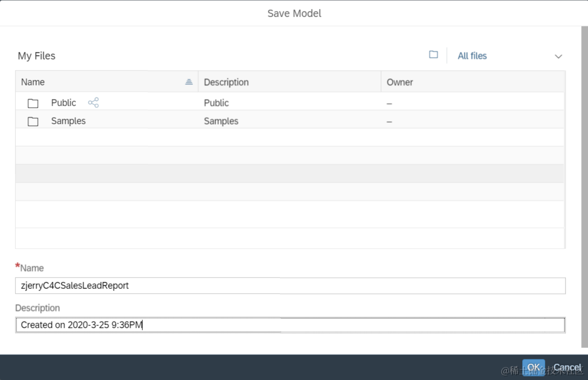Click the dialog's vertical scrollbar
The width and height of the screenshot is (588, 380).
[x=584, y=186]
